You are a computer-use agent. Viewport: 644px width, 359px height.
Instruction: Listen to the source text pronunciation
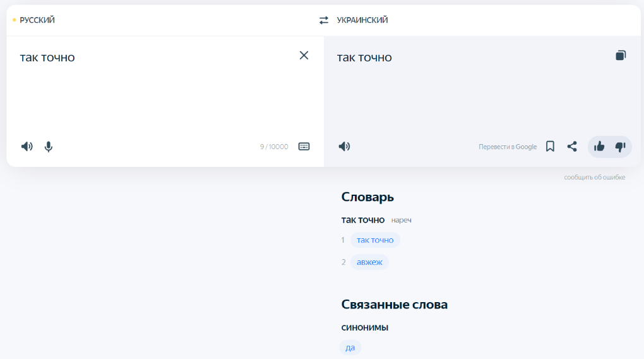click(27, 147)
